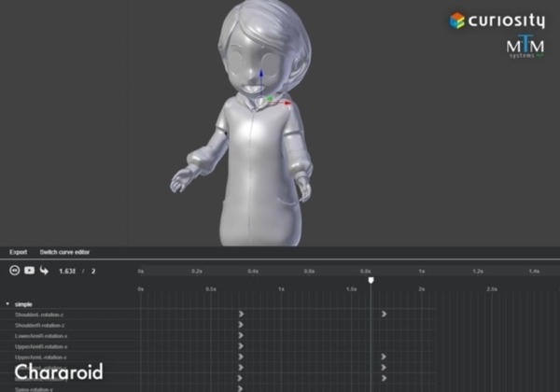This screenshot has width=560, height=392.
Task: Select the ShoulderR rotation-z keyframe
Action: (x=241, y=325)
